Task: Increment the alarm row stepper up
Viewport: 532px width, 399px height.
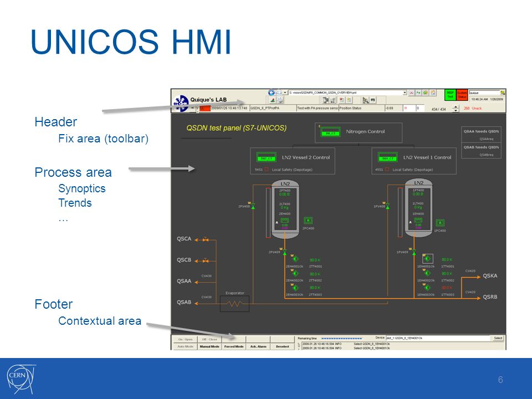Action: [456, 107]
